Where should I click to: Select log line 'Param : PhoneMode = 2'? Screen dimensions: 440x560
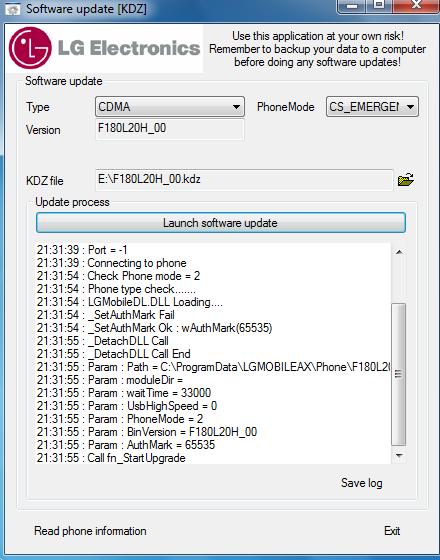pyautogui.click(x=120, y=419)
